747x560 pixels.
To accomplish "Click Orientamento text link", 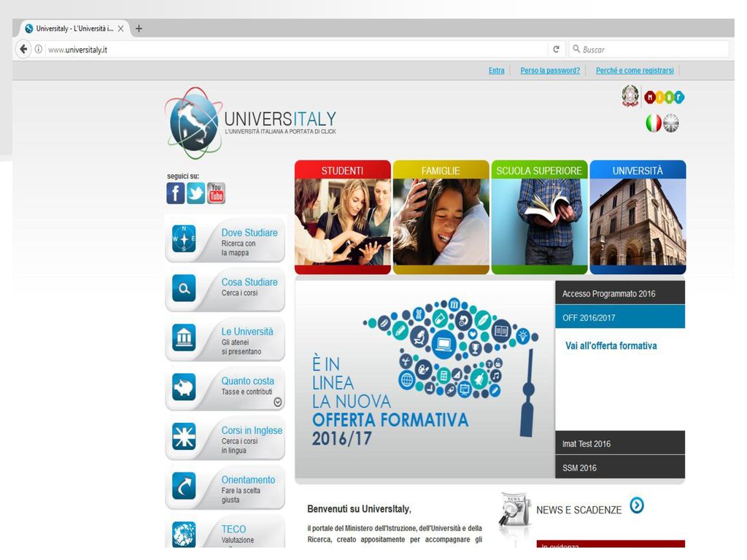I will point(248,480).
